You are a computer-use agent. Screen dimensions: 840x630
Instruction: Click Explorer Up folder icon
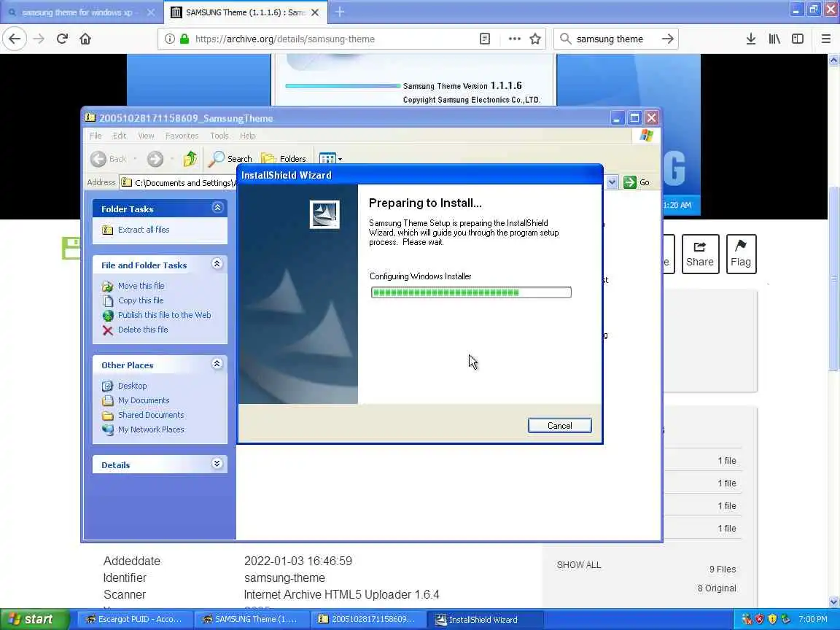190,158
